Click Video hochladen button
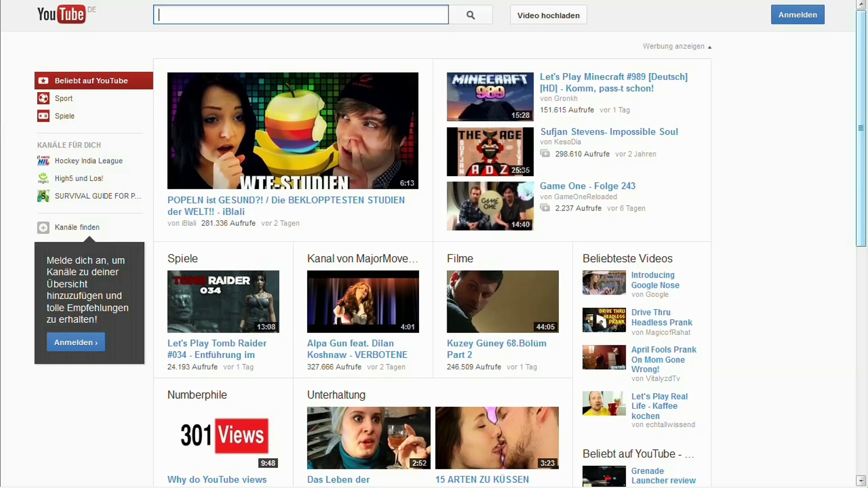Screen dimensions: 868x488 (x=548, y=15)
